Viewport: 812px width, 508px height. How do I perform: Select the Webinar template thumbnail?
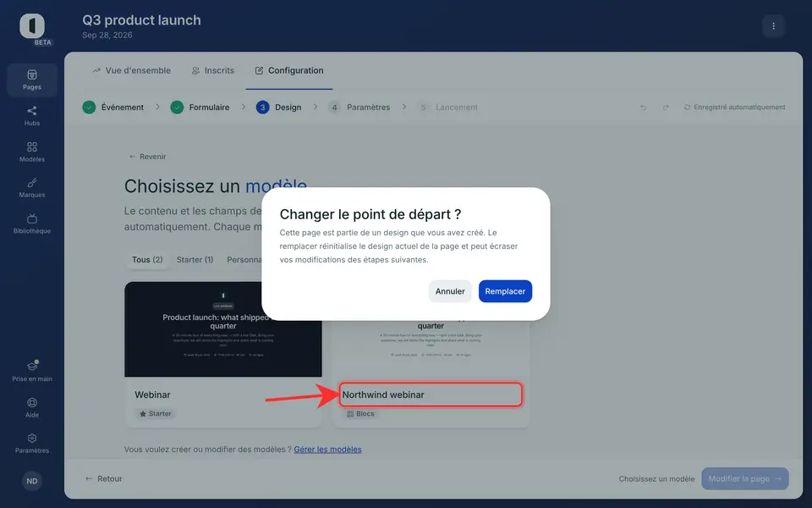point(223,329)
